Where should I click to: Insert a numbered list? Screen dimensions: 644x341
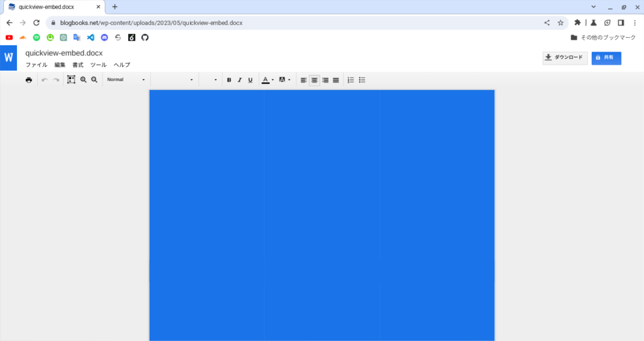(351, 80)
